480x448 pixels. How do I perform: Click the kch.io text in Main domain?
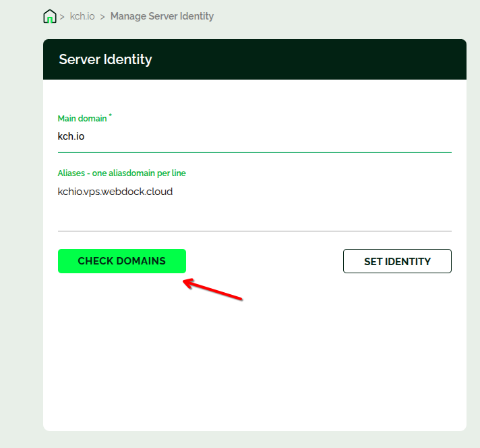[x=71, y=136]
